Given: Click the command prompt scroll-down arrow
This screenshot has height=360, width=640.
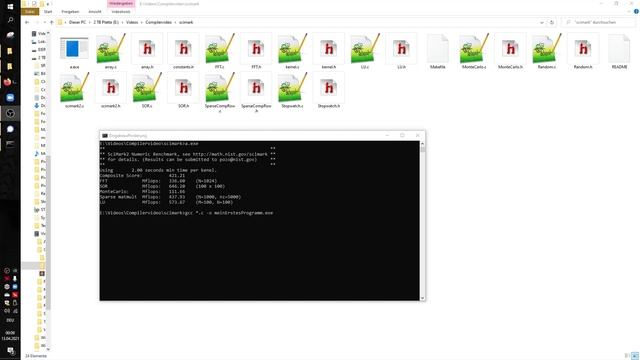Looking at the screenshot, I should point(422,298).
